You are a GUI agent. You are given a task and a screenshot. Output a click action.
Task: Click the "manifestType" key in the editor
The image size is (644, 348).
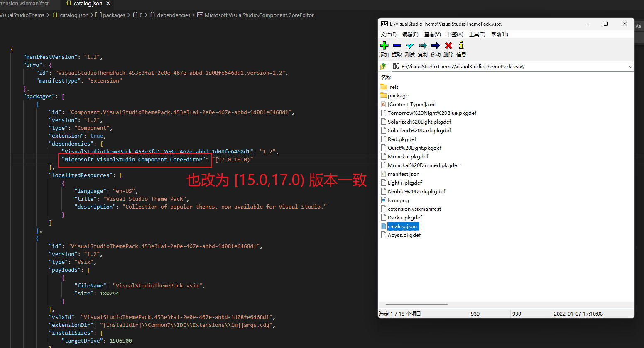pos(58,81)
